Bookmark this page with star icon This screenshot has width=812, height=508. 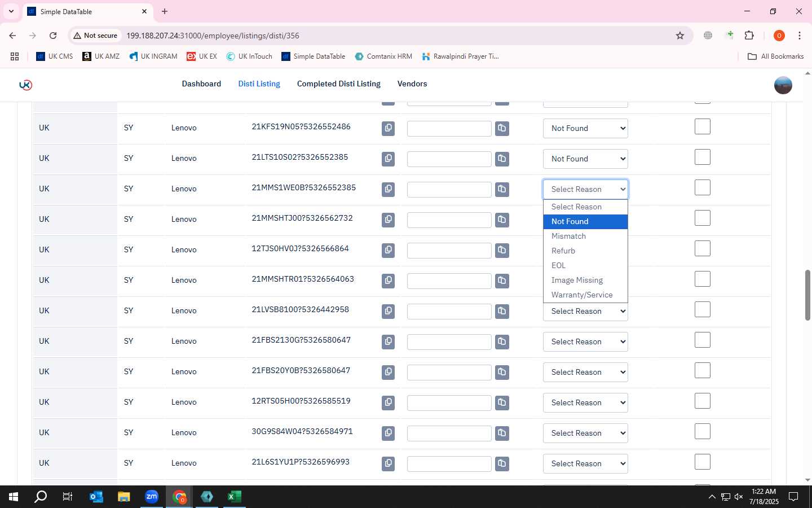point(680,36)
